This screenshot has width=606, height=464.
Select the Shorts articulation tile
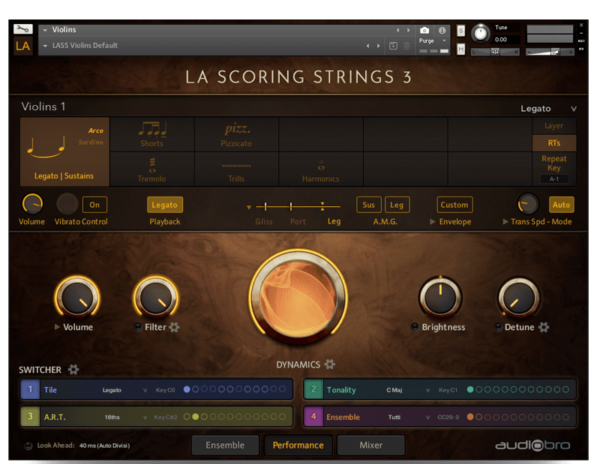pyautogui.click(x=152, y=134)
